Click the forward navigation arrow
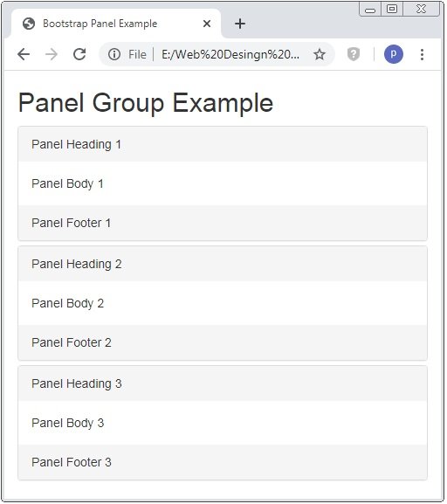 [52, 54]
